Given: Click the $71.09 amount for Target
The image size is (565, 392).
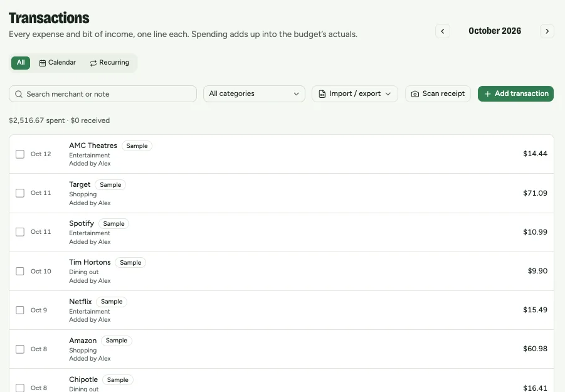Looking at the screenshot, I should click(535, 193).
